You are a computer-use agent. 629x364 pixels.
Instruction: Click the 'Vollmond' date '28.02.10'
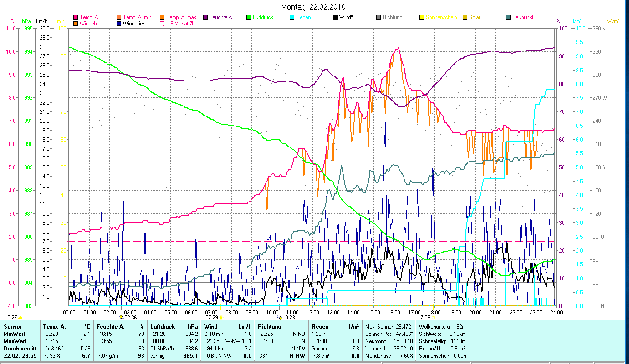[x=403, y=348]
